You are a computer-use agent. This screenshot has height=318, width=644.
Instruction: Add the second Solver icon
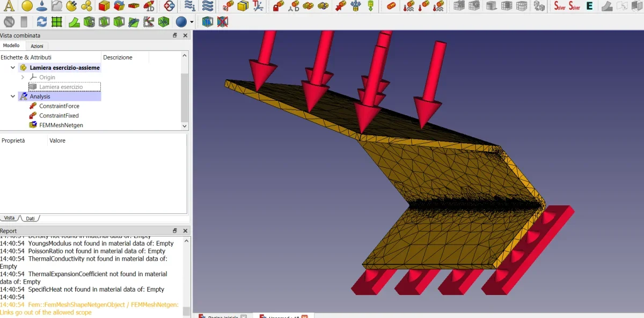[575, 6]
